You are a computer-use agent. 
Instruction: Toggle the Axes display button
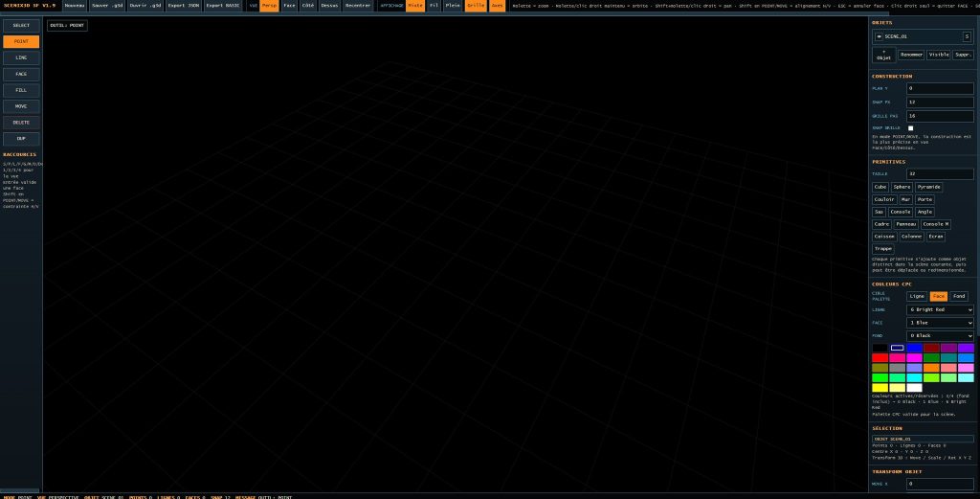497,6
